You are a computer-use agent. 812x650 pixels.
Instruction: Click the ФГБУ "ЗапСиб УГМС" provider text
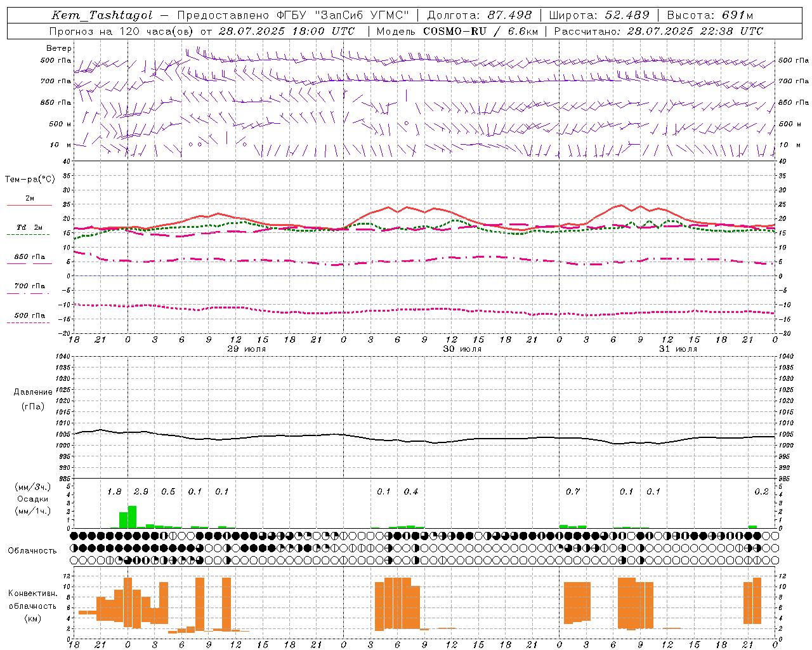[x=343, y=15]
